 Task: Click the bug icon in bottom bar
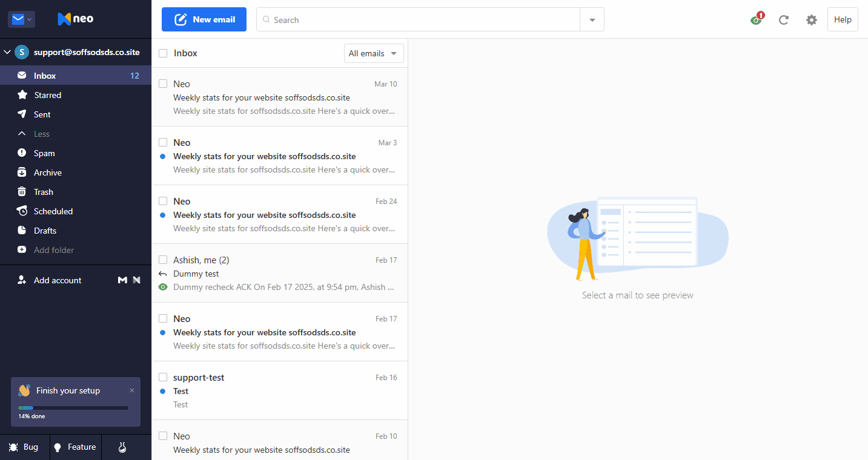tap(13, 447)
